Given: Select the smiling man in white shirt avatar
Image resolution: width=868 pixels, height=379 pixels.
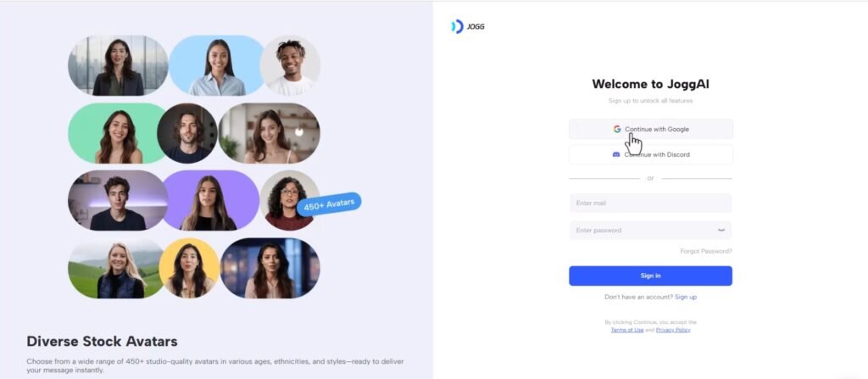Looking at the screenshot, I should [290, 65].
